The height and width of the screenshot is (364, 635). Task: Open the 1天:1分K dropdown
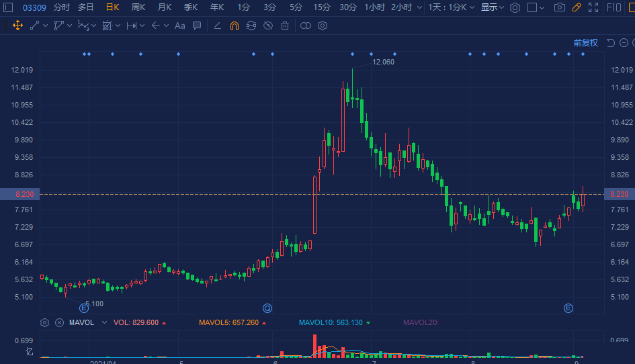coord(451,7)
